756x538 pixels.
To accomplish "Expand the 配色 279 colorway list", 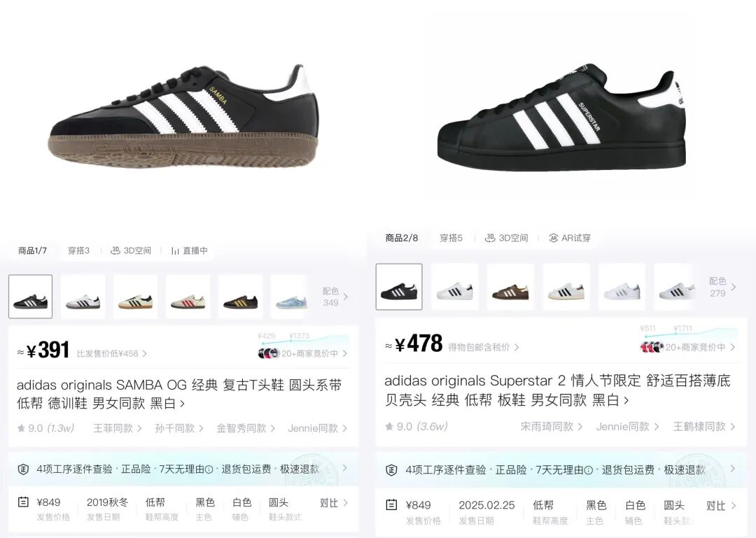I will [x=722, y=287].
